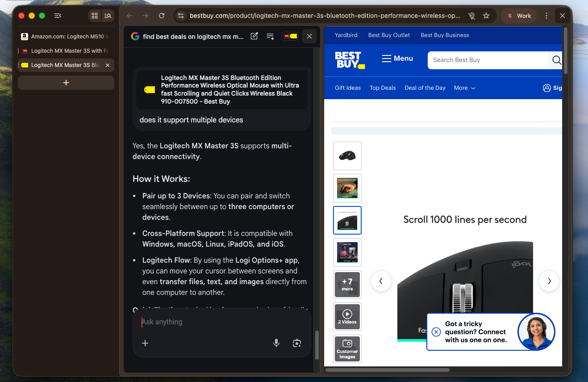This screenshot has width=588, height=382.
Task: Click the support agent avatar
Action: [x=536, y=332]
